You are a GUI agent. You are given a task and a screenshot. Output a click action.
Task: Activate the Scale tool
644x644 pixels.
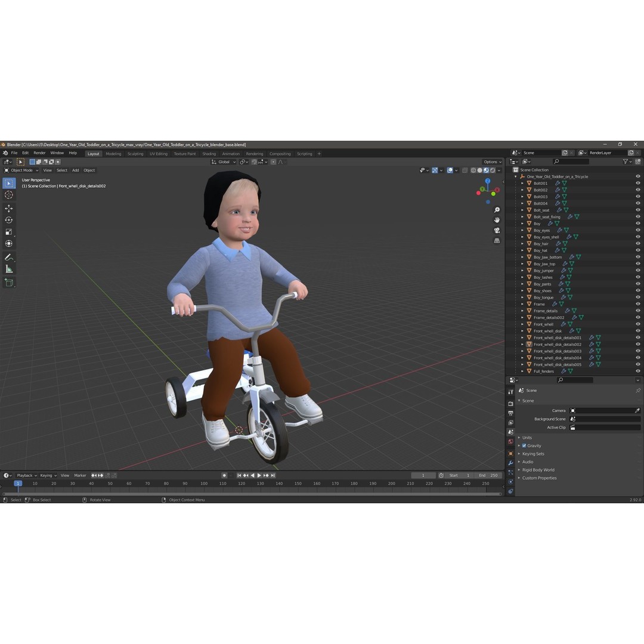pos(8,232)
